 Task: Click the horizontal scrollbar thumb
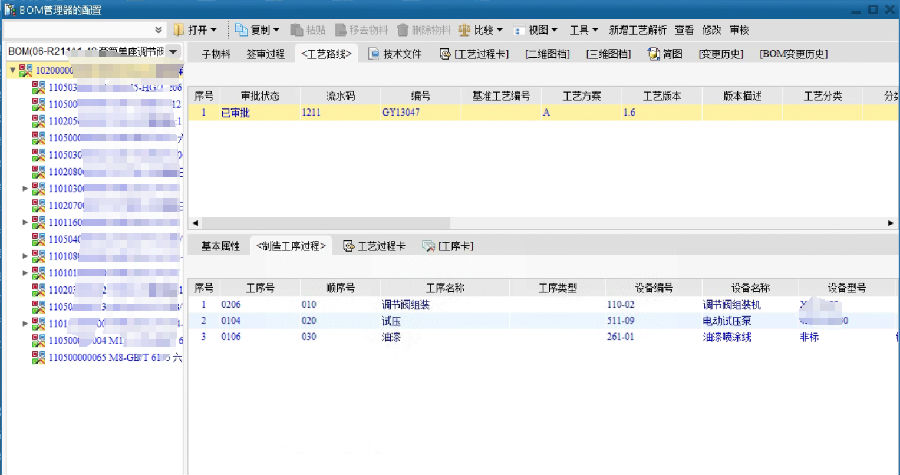tap(325, 223)
